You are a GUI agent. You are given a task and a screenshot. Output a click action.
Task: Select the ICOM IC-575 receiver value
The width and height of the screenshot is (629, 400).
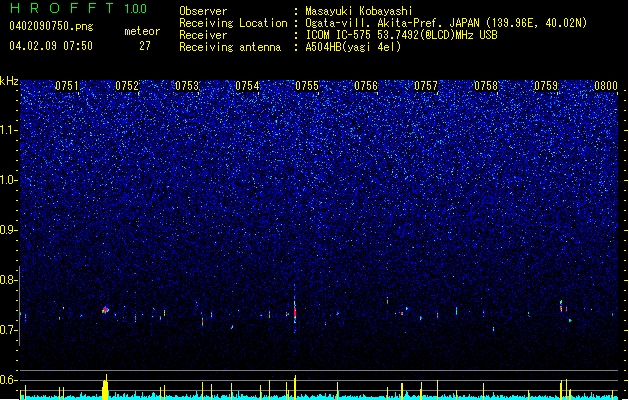coord(401,35)
